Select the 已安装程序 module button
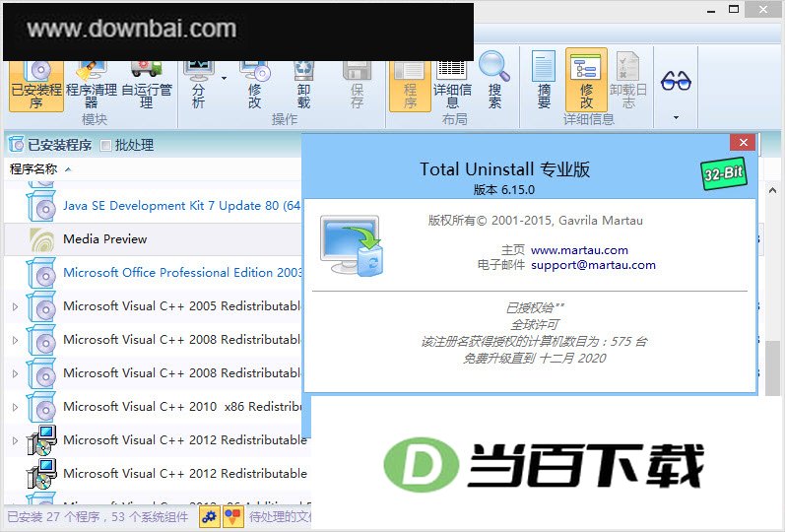The width and height of the screenshot is (785, 532). (36, 85)
